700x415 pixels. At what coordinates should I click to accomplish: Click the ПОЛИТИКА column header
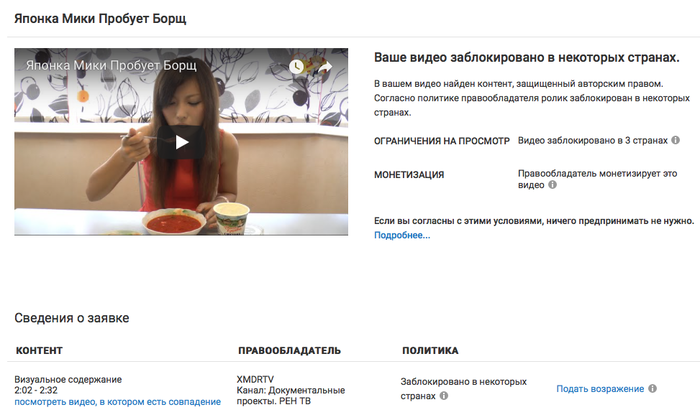[x=430, y=351]
